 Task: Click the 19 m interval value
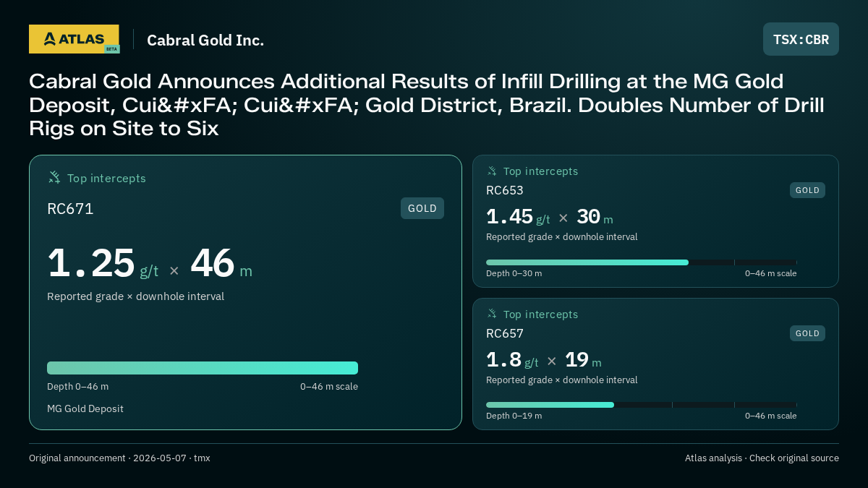[x=583, y=360]
